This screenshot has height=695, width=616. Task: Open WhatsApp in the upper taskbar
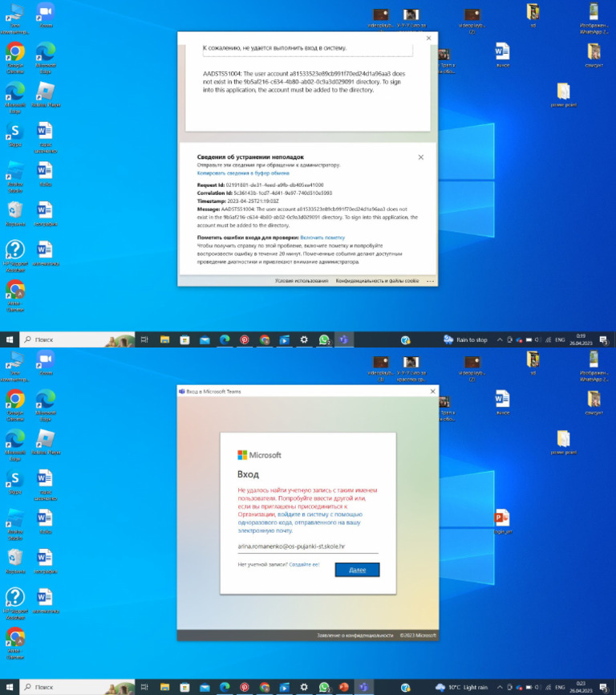click(324, 340)
